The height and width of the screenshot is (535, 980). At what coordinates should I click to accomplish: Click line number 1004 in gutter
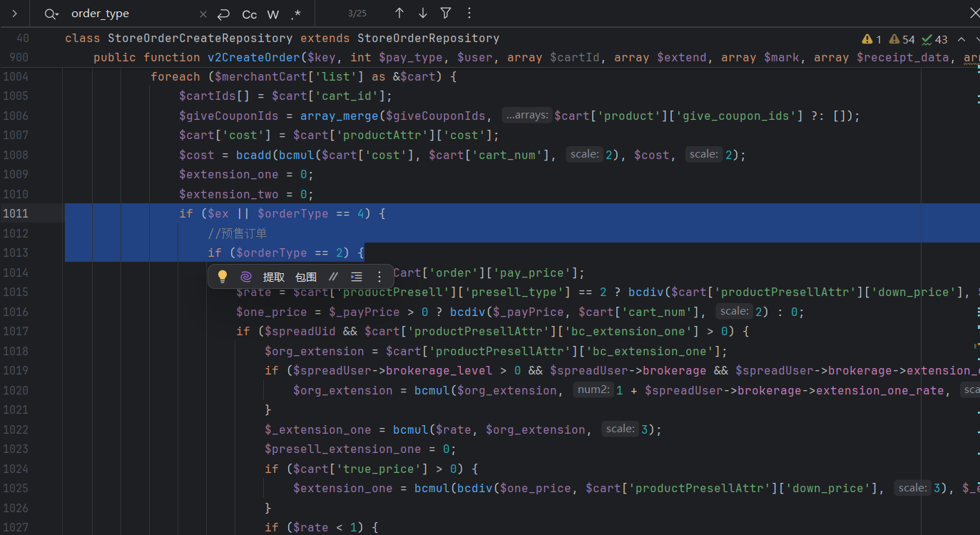[x=16, y=77]
